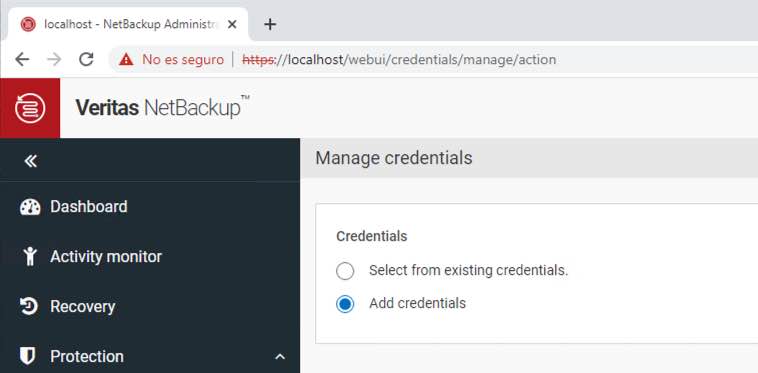Open a new browser tab with plus
The height and width of the screenshot is (373, 758).
(x=270, y=24)
